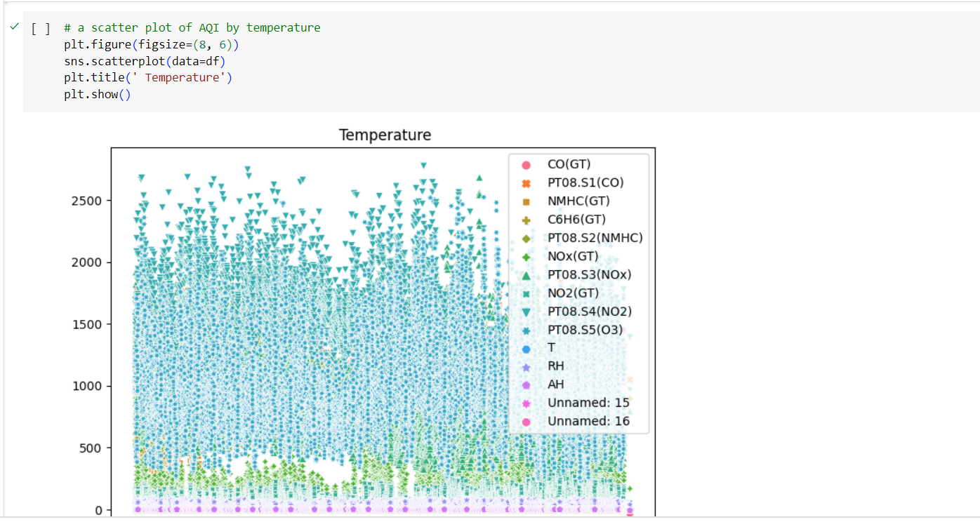Click the 500 y-axis tick label
This screenshot has width=980, height=522.
click(90, 448)
